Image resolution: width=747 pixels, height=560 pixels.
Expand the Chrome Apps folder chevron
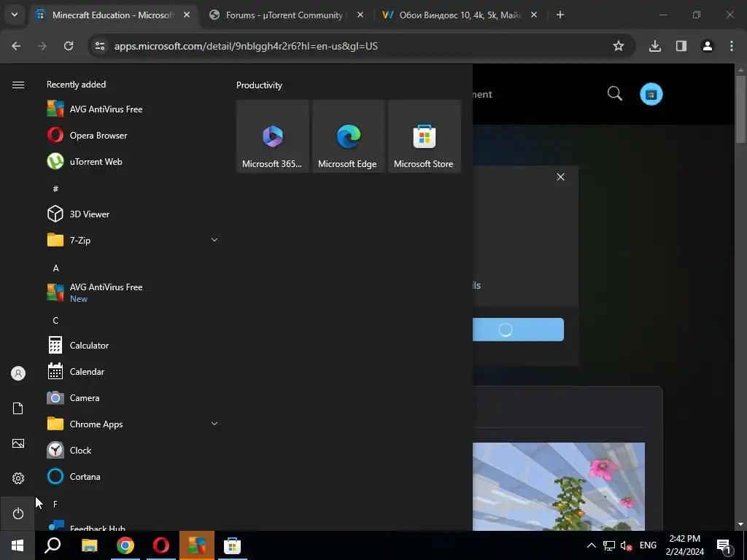(x=214, y=424)
